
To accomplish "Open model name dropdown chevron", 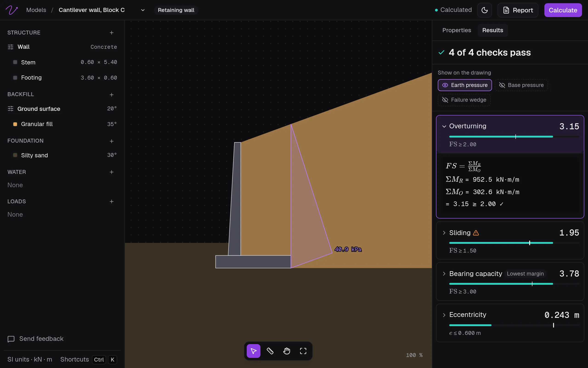I will pos(143,10).
